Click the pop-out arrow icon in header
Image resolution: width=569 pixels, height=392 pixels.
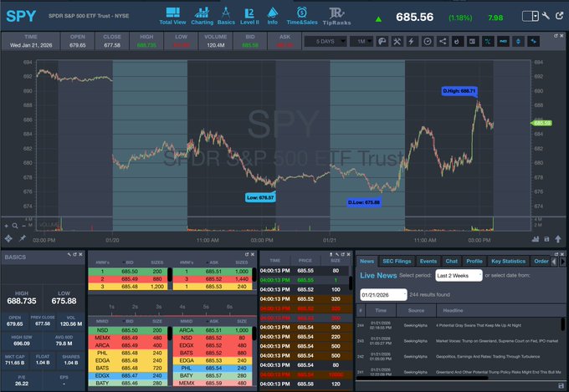point(559,16)
